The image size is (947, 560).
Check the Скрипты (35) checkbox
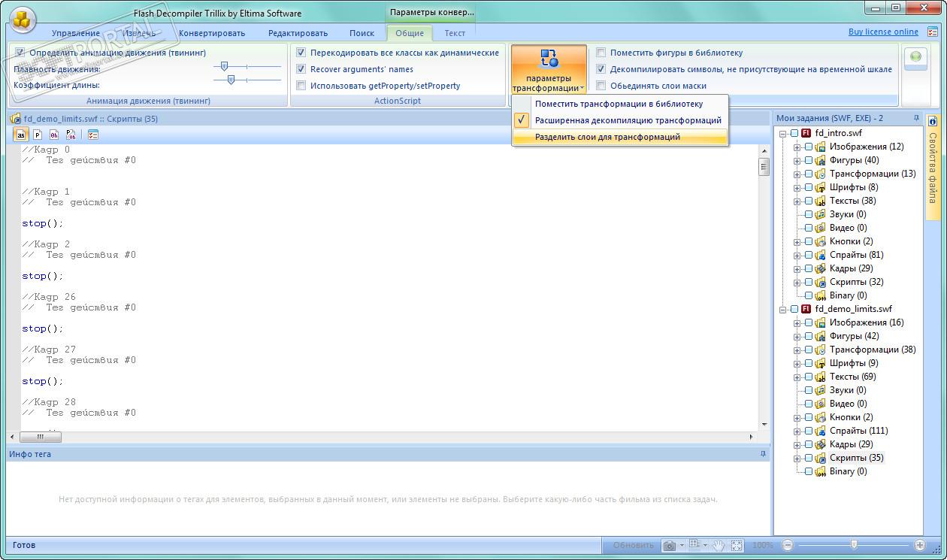[x=809, y=458]
